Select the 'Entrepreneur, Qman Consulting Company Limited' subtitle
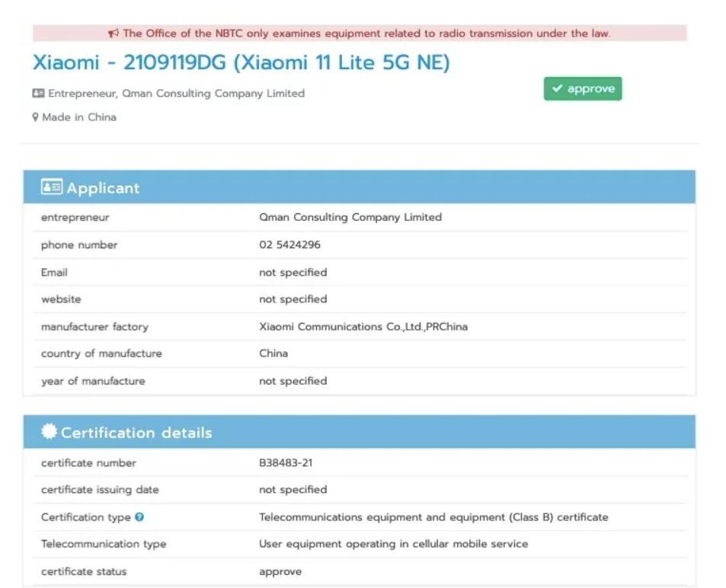Image resolution: width=726 pixels, height=588 pixels. (177, 94)
